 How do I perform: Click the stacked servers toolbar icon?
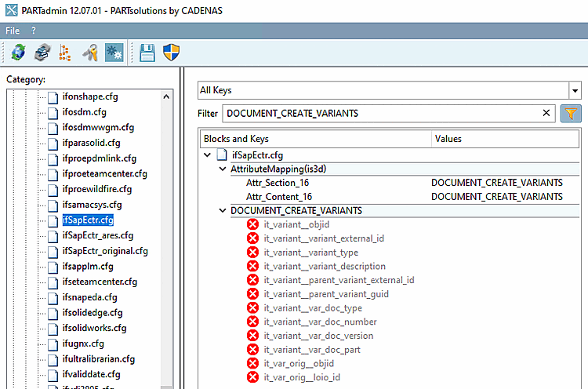pyautogui.click(x=42, y=53)
